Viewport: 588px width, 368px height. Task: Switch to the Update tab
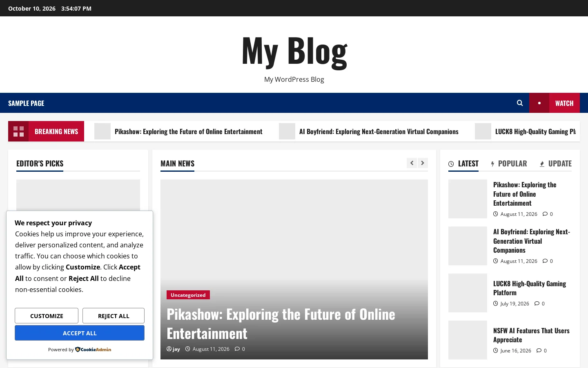(556, 164)
